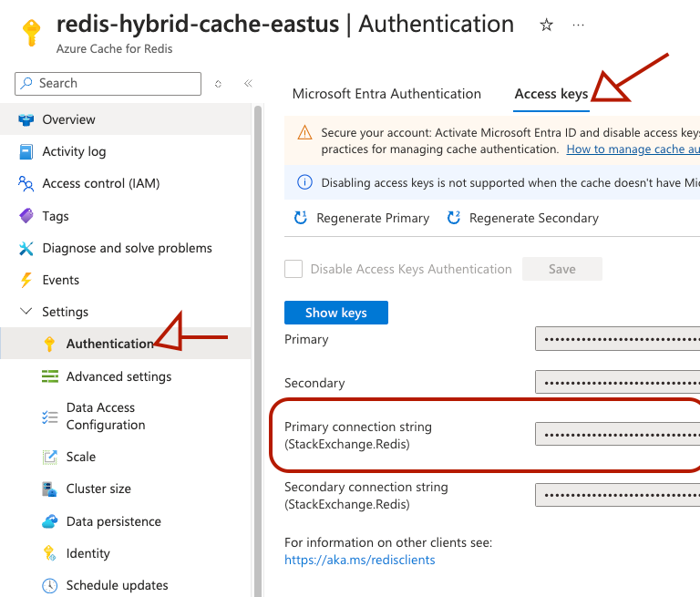The width and height of the screenshot is (700, 597).
Task: Click the Events lightning bolt icon
Action: 26,280
